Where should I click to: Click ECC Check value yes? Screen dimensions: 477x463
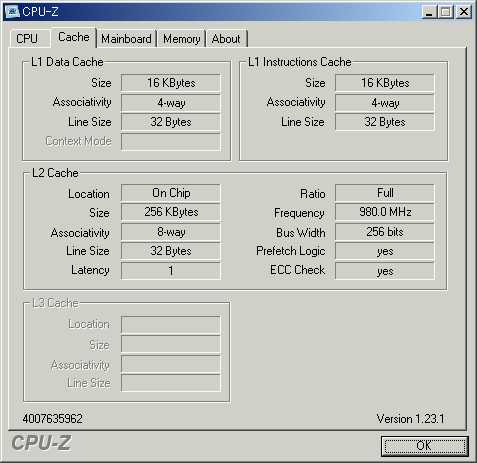coord(385,270)
